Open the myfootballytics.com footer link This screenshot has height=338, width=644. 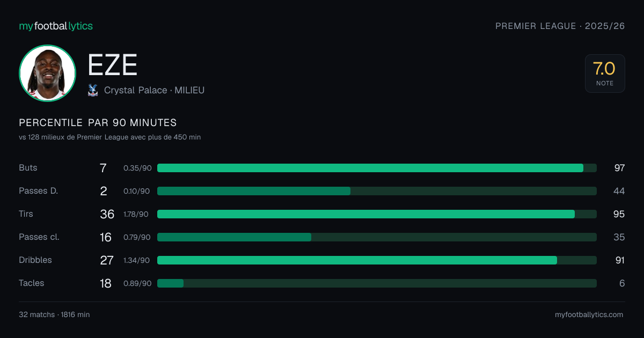589,314
